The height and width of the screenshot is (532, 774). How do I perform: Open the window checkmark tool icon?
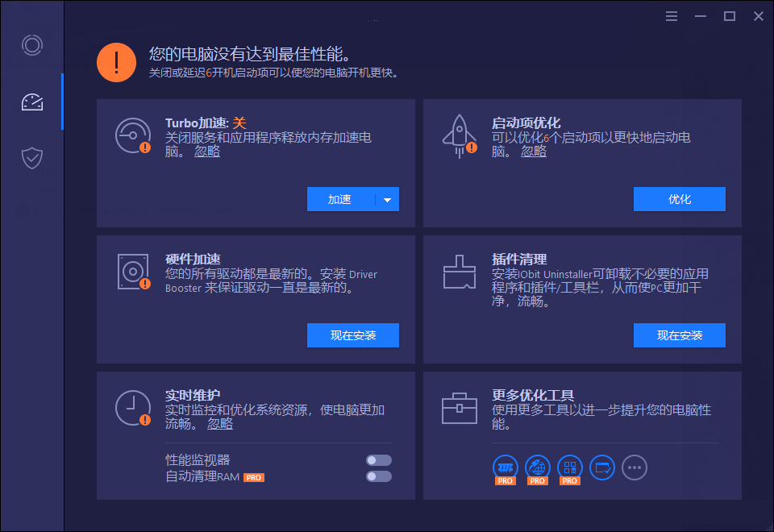click(602, 468)
